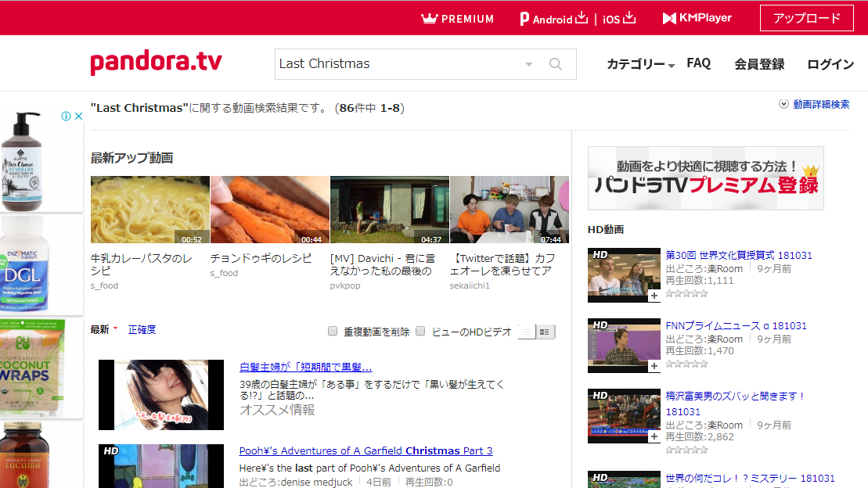868x488 pixels.
Task: Expand the search box suggestion dropdown arrow
Action: coord(528,64)
